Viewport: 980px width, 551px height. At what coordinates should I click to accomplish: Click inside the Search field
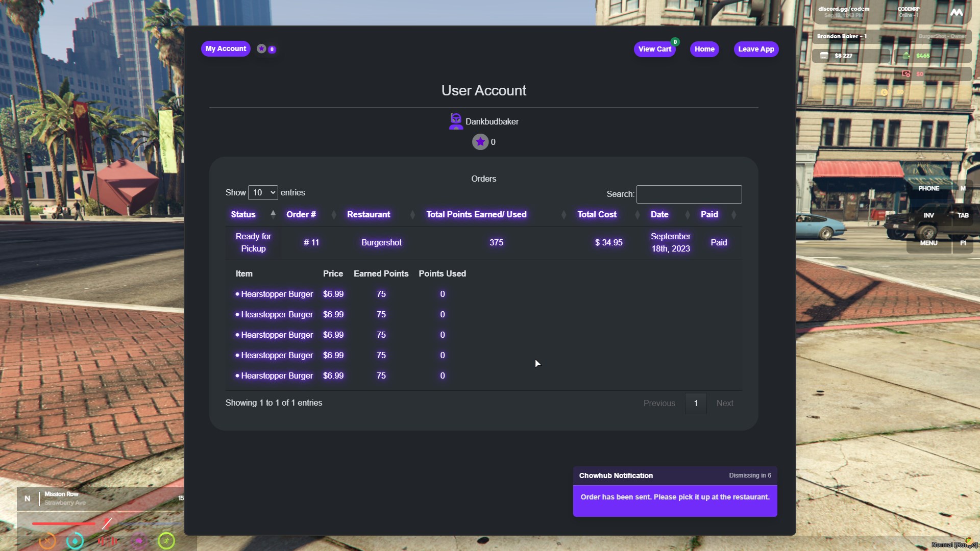(x=689, y=194)
